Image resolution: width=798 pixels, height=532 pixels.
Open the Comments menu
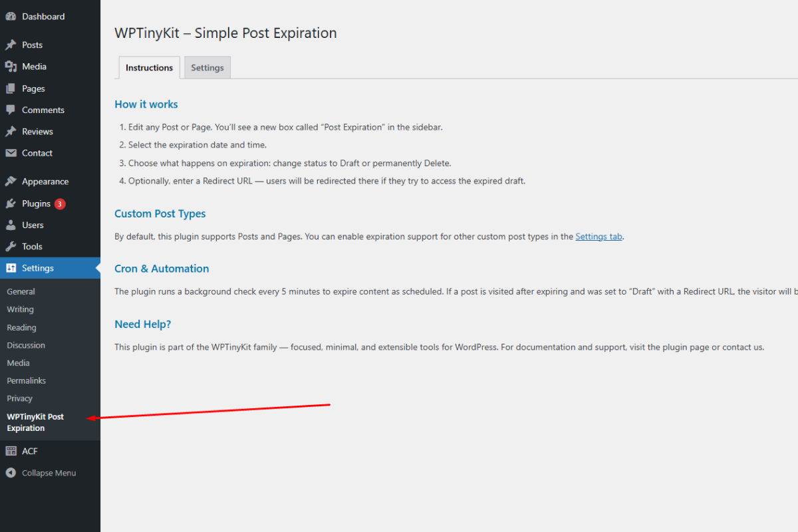tap(43, 110)
